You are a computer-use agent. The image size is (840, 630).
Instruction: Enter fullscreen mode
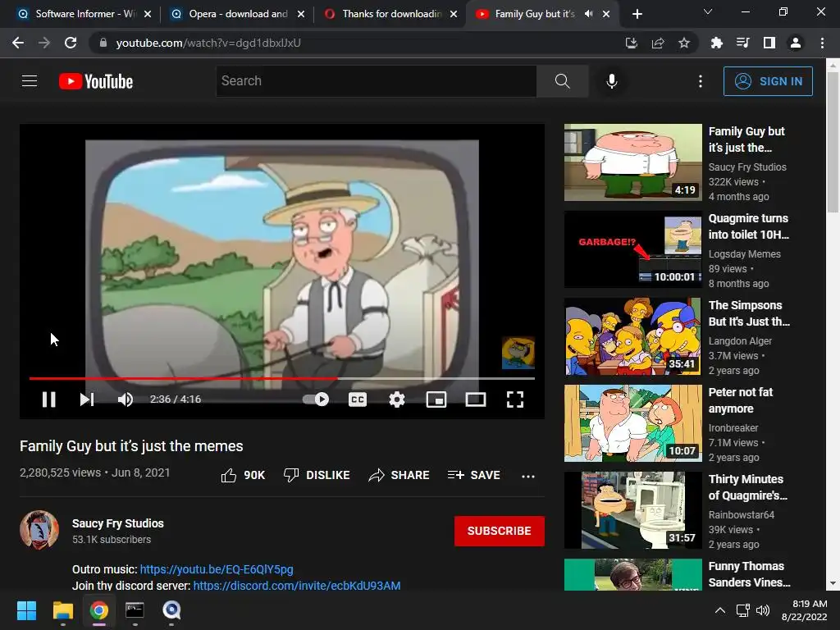click(x=515, y=399)
